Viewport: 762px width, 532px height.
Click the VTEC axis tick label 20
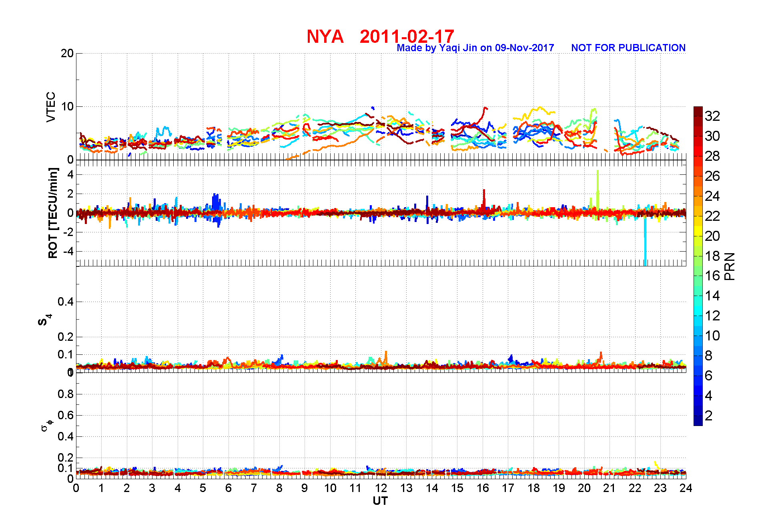coord(67,53)
